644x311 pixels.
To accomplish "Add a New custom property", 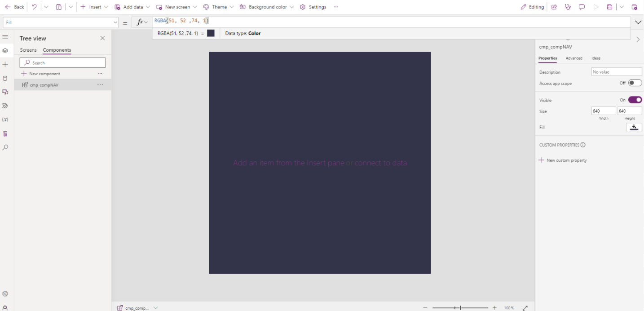I will click(x=563, y=160).
